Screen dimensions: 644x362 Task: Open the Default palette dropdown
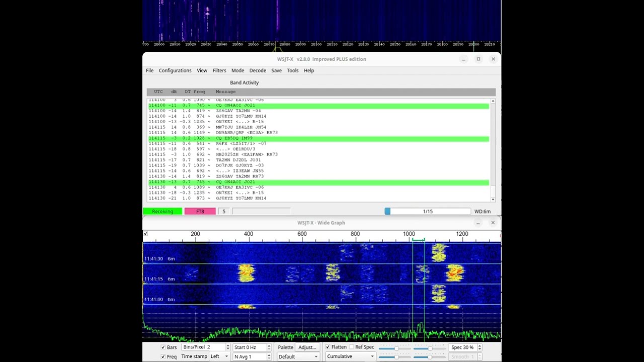tap(298, 356)
